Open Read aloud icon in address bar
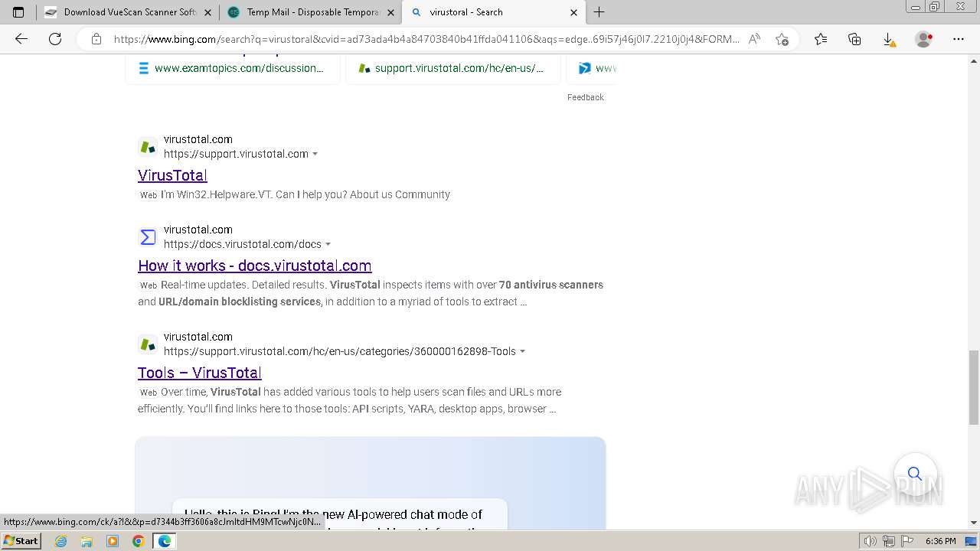The width and height of the screenshot is (980, 551). (x=754, y=39)
